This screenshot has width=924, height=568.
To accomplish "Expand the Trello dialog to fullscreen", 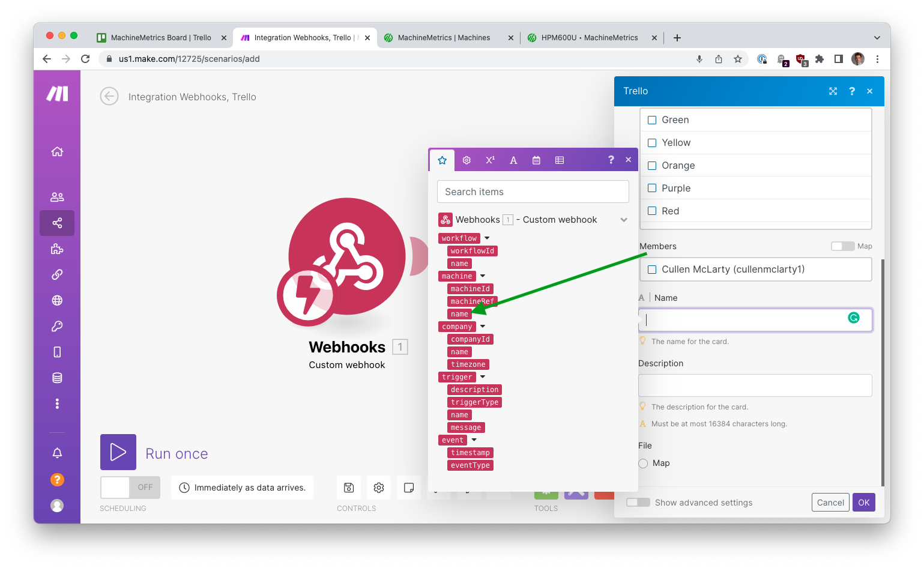I will click(833, 91).
